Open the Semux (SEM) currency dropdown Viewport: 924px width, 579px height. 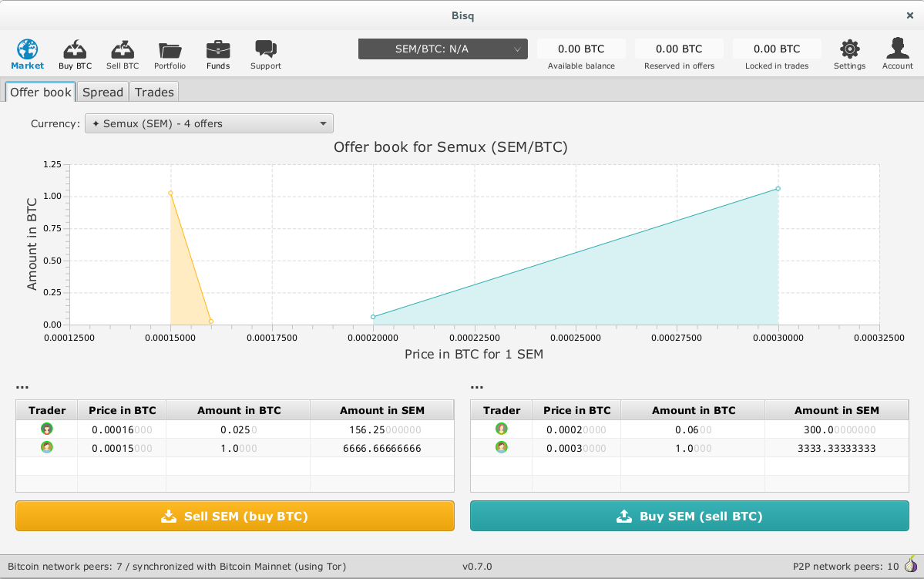[209, 124]
